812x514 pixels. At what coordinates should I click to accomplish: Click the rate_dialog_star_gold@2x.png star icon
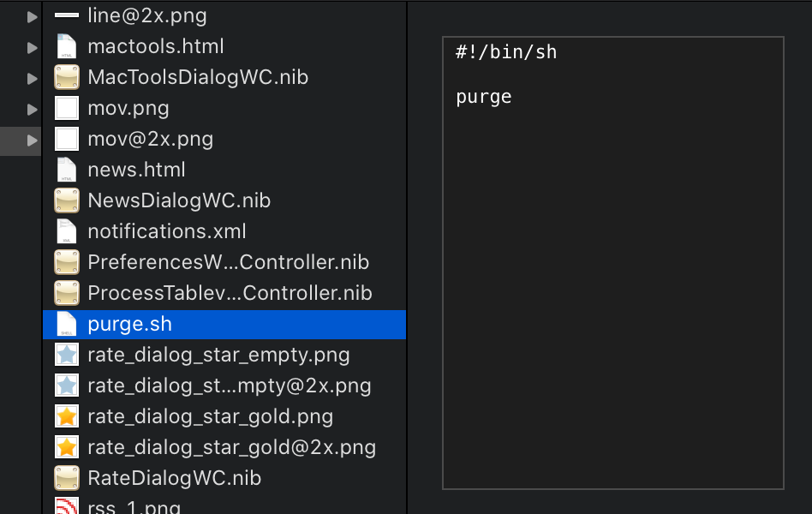tap(67, 447)
